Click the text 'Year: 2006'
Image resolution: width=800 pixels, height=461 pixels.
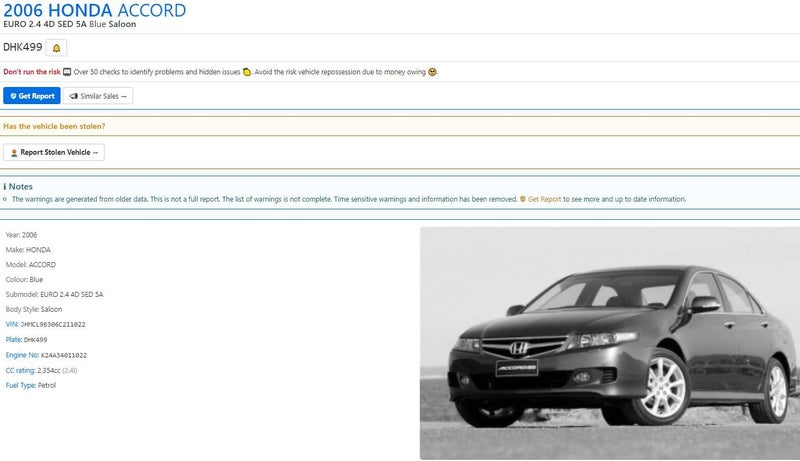21,235
